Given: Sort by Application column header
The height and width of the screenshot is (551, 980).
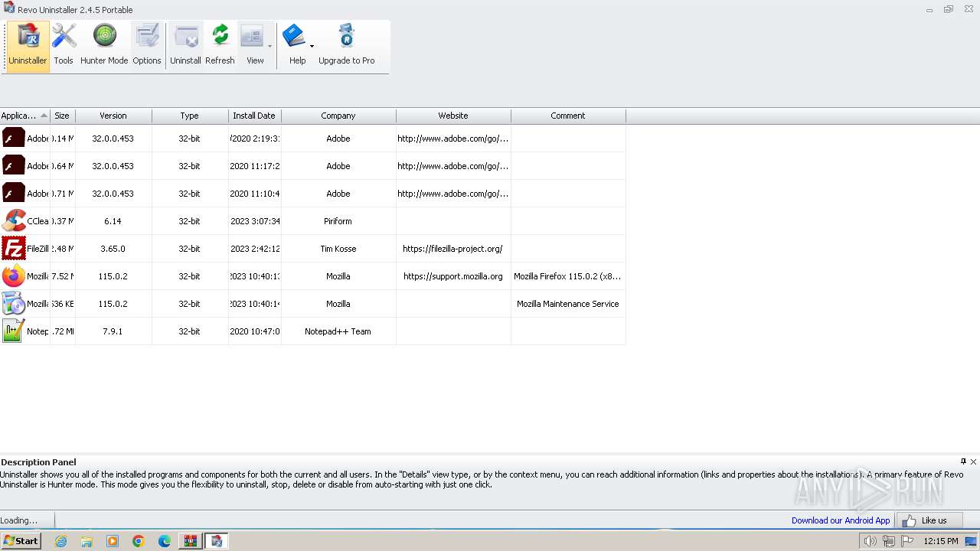Looking at the screenshot, I should tap(24, 116).
